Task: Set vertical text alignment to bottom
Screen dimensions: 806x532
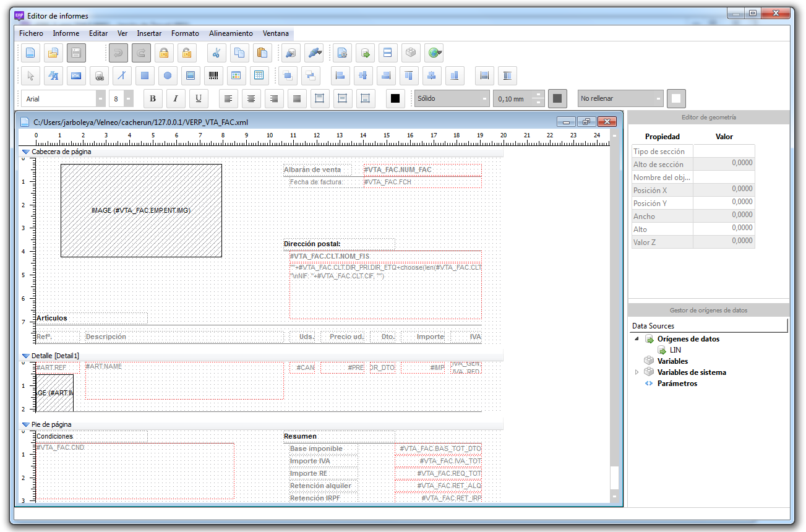Action: (x=365, y=98)
